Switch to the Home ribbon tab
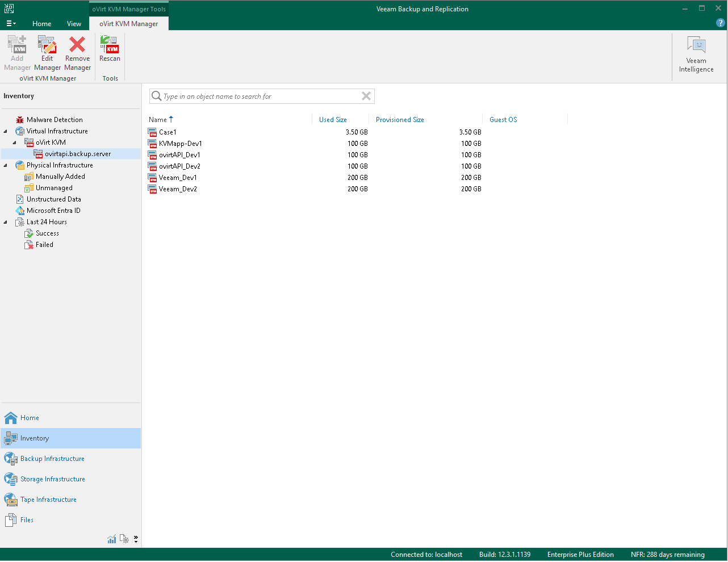This screenshot has width=728, height=562. [x=41, y=24]
